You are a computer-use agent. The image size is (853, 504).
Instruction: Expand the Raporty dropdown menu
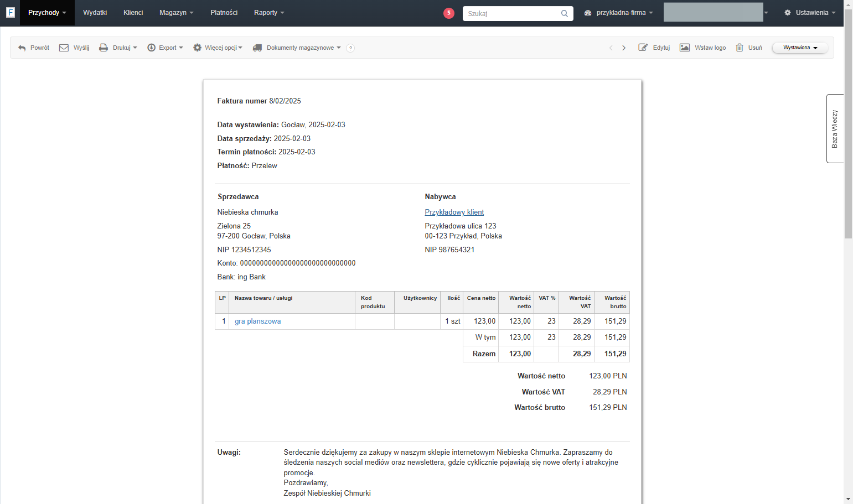(x=269, y=13)
